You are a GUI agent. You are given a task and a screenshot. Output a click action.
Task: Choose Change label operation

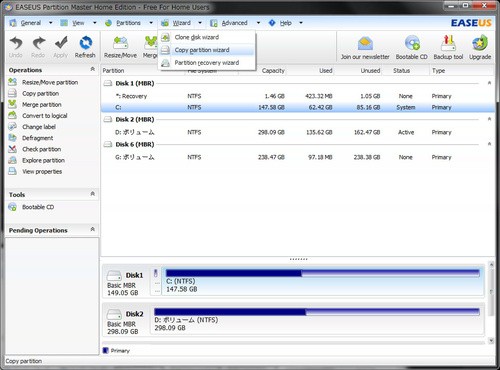[39, 127]
